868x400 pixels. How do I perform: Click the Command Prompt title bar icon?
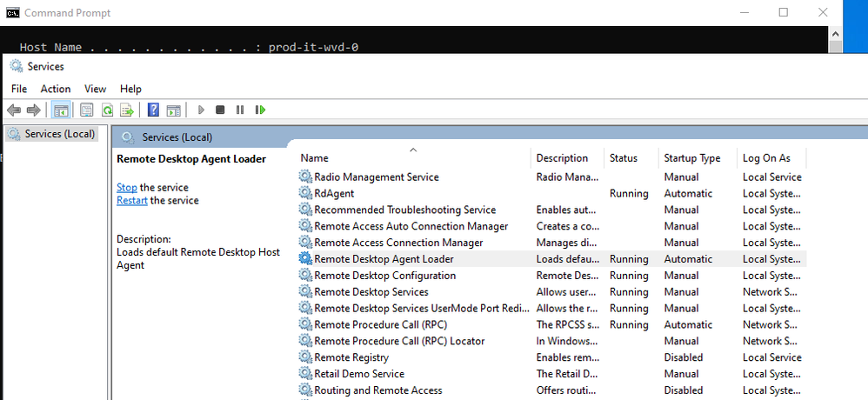point(12,12)
